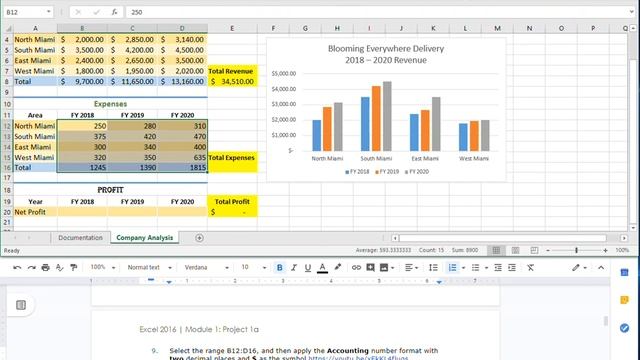Toggle the Numbered list button

(452, 268)
